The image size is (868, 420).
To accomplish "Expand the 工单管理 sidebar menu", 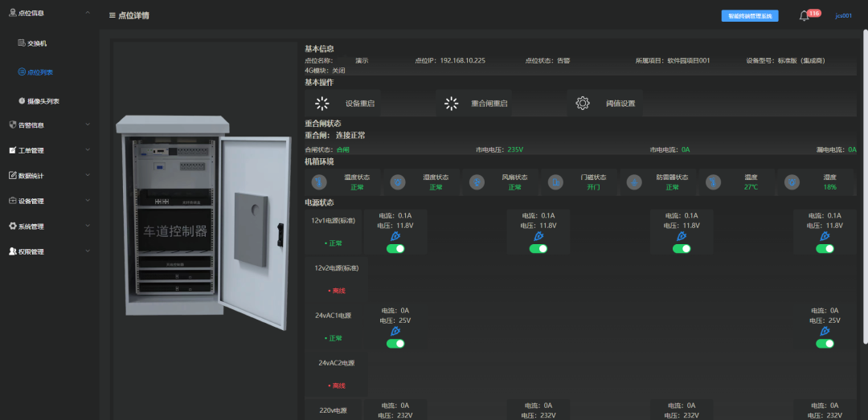I will (47, 150).
